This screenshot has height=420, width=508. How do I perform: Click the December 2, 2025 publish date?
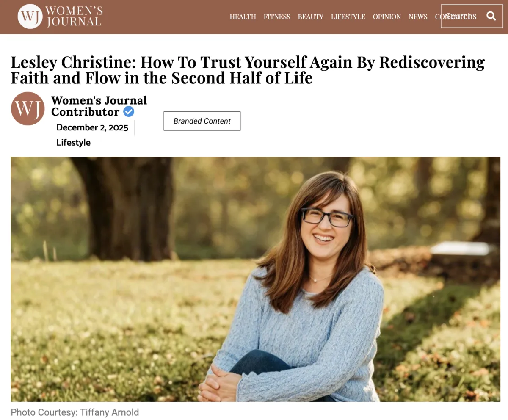click(92, 127)
